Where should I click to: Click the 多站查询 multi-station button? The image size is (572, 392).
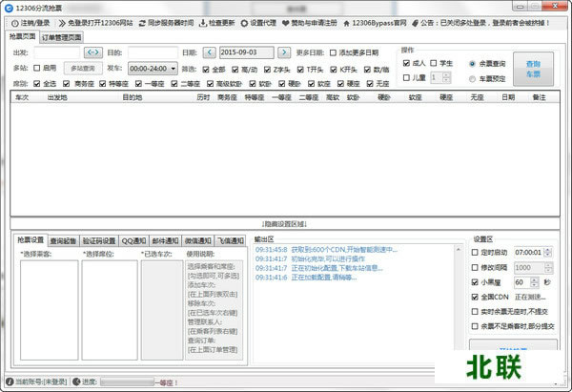click(x=87, y=69)
